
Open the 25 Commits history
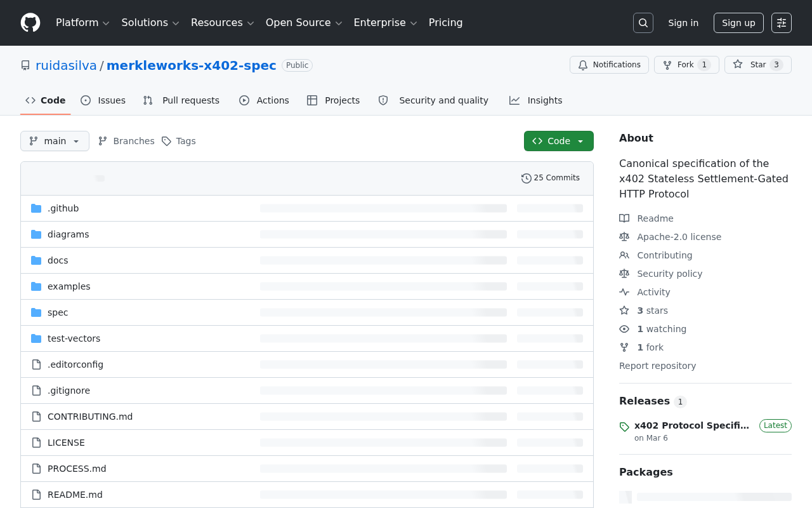[551, 178]
